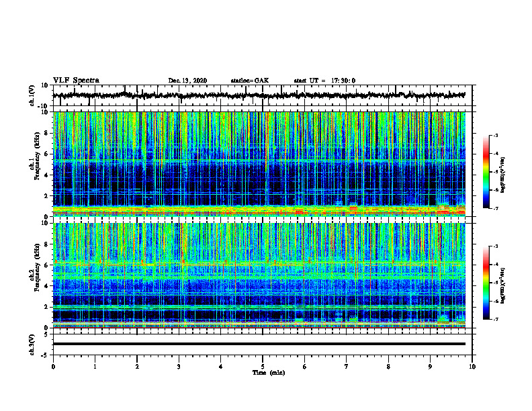Click time axis tick label "9"
The height and width of the screenshot is (411, 532).
tap(430, 367)
